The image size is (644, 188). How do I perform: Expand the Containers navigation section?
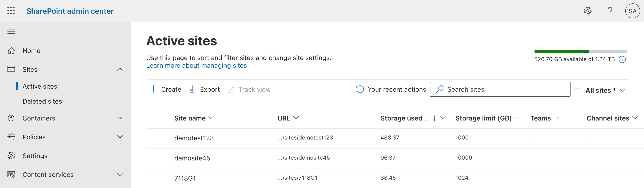(x=120, y=118)
